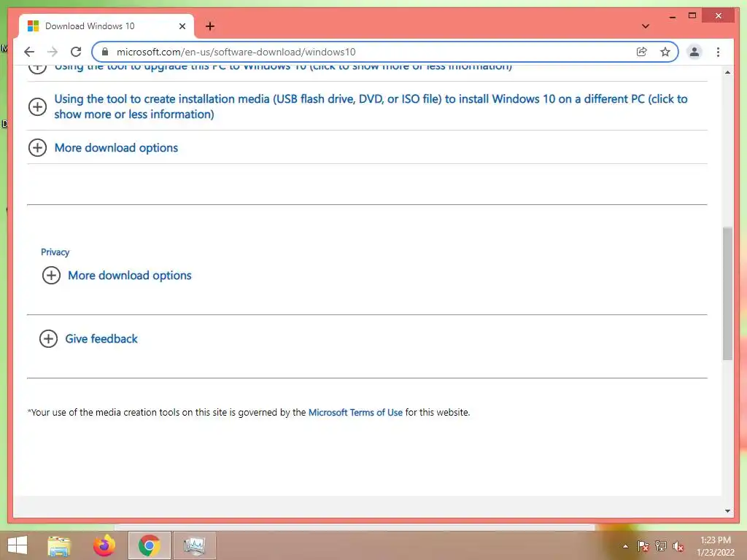
Task: Click plus icon beside first More download options
Action: point(38,147)
